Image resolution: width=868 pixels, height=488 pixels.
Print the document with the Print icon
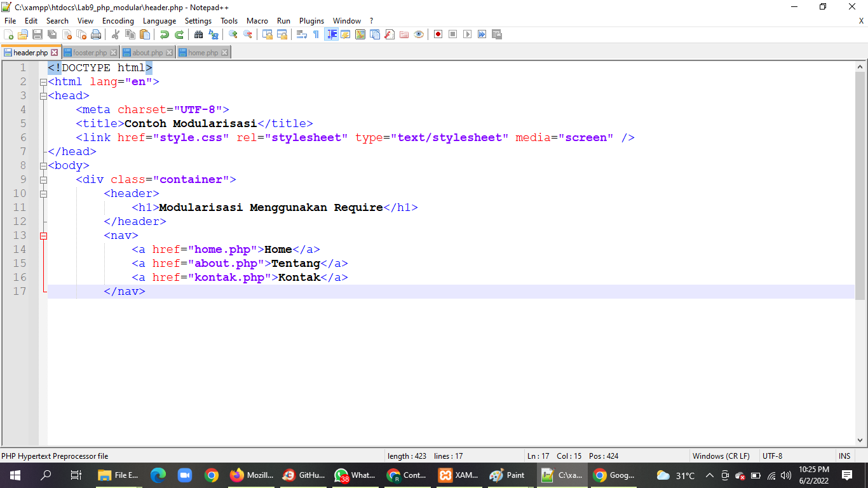[x=96, y=34]
